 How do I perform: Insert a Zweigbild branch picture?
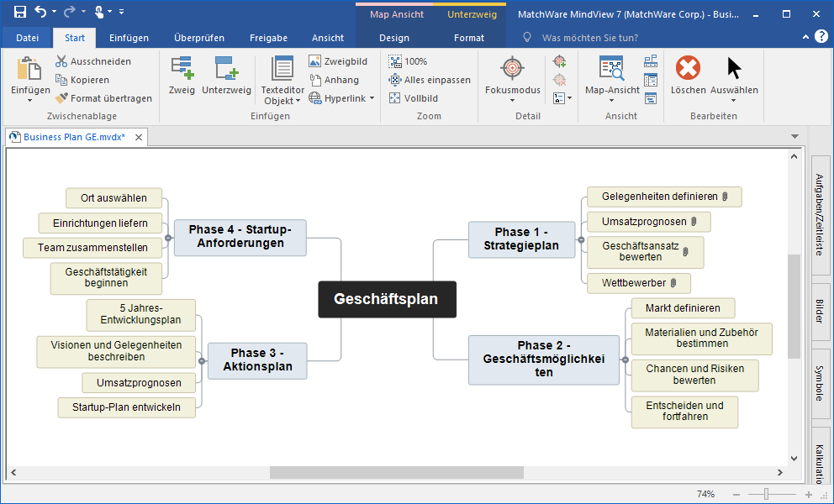click(338, 61)
